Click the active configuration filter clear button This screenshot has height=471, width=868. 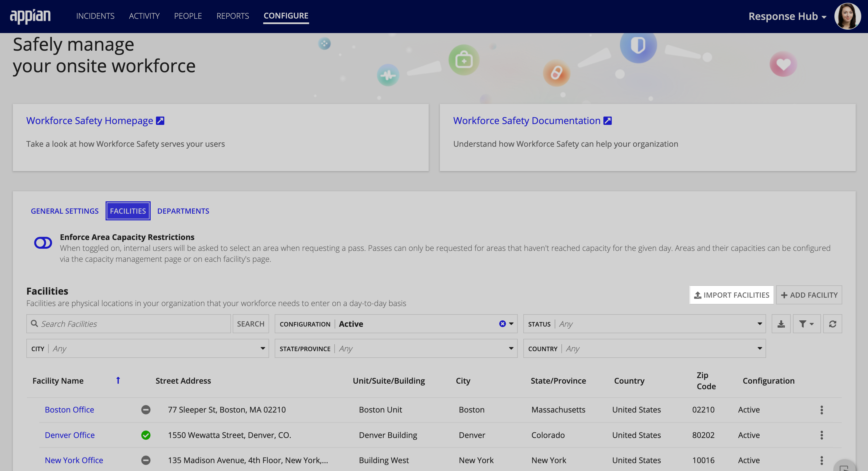pyautogui.click(x=502, y=324)
